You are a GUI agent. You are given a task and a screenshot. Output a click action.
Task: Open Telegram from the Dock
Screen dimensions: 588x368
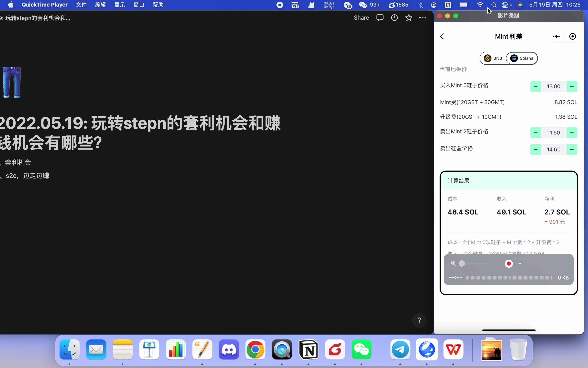click(400, 350)
